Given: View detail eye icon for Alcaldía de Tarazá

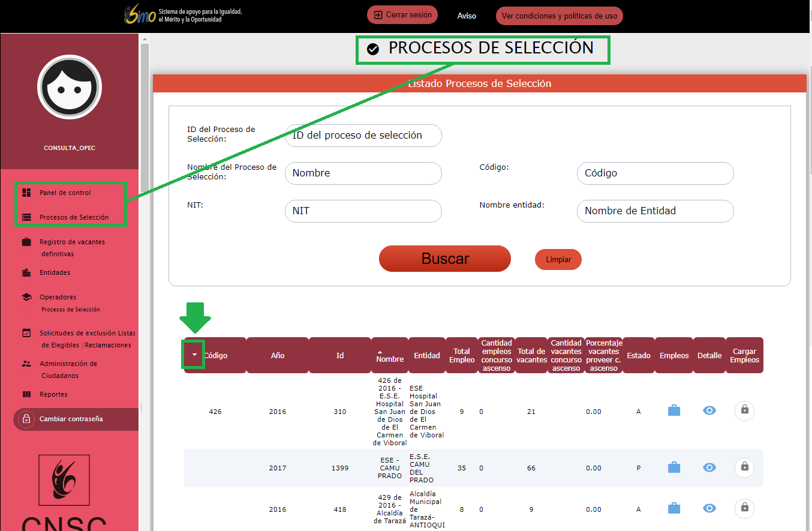Looking at the screenshot, I should (709, 508).
